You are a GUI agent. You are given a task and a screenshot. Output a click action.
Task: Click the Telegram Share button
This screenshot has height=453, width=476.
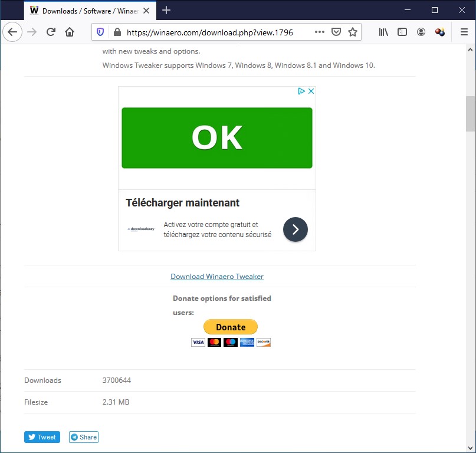click(x=84, y=437)
